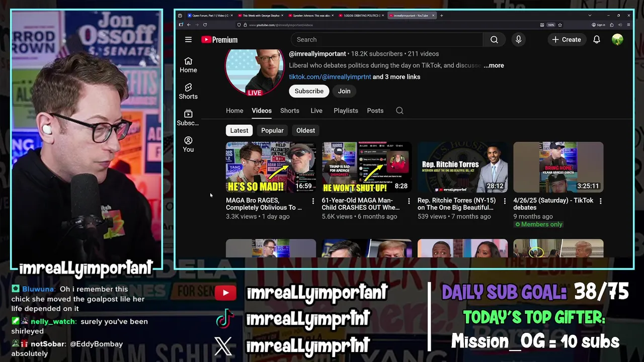The height and width of the screenshot is (362, 644).
Task: Open the browser extensions icon
Action: pos(611,25)
